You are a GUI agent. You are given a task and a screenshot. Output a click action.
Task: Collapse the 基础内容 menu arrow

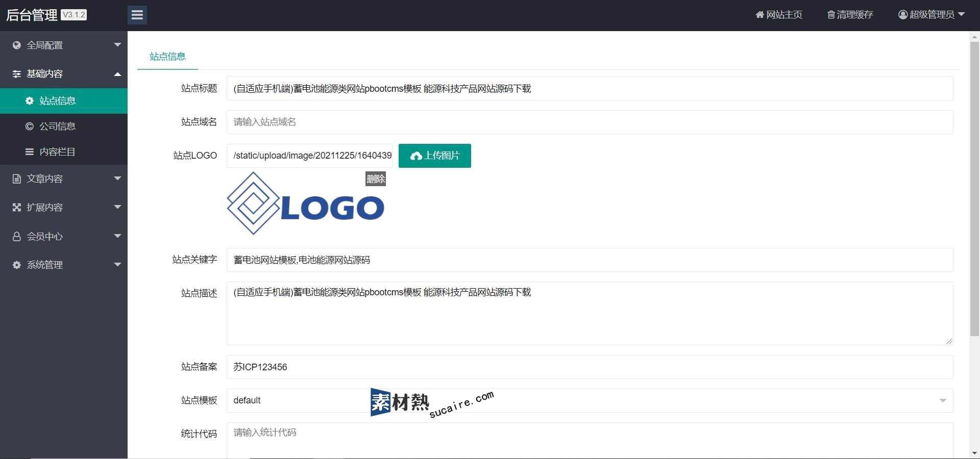point(118,74)
